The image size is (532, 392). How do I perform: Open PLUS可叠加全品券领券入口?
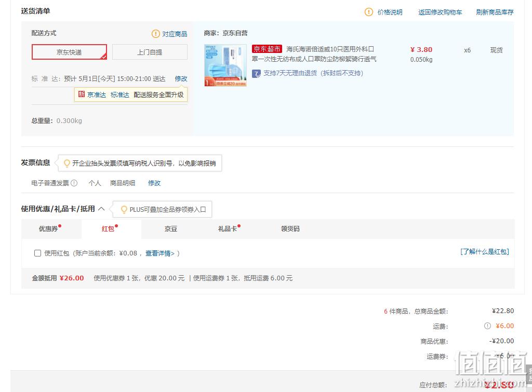pyautogui.click(x=168, y=210)
